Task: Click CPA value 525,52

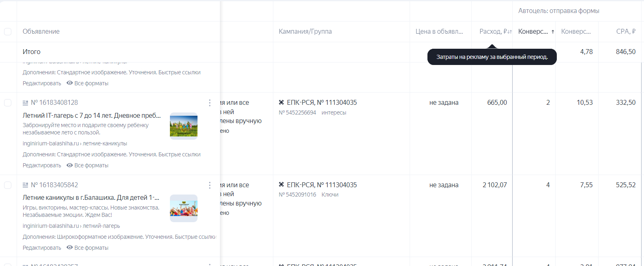Action: (626, 185)
